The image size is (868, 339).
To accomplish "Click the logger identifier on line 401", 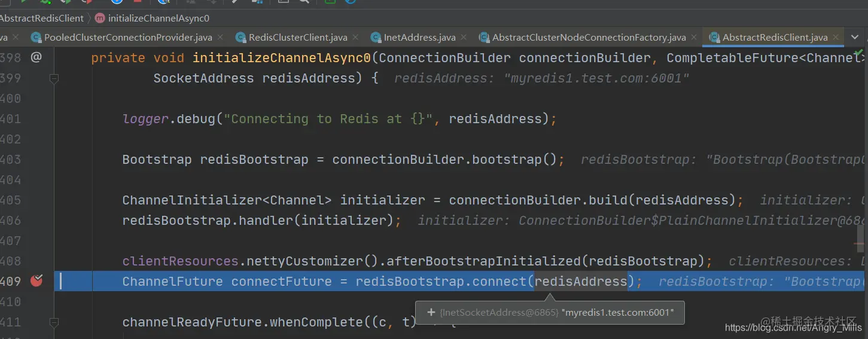I will point(146,119).
